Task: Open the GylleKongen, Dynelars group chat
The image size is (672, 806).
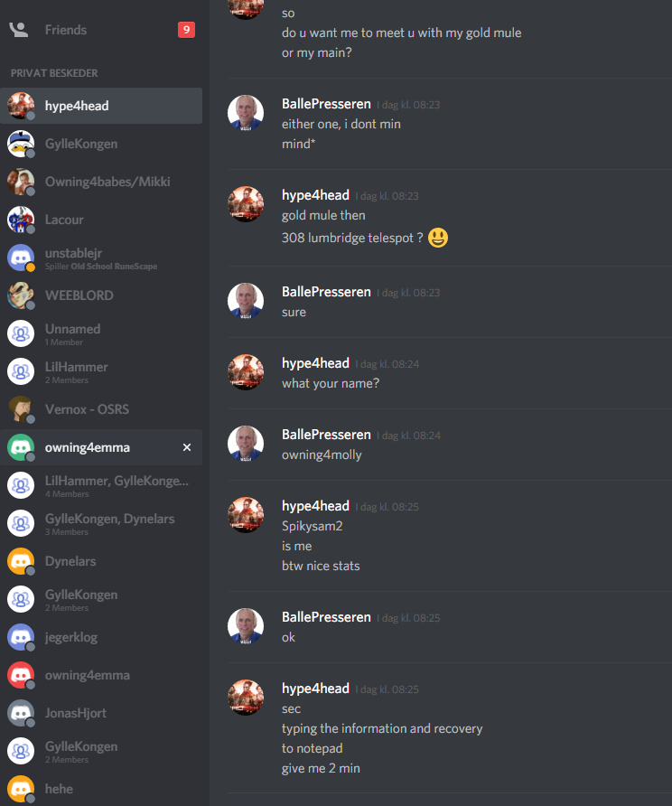Action: 101,523
